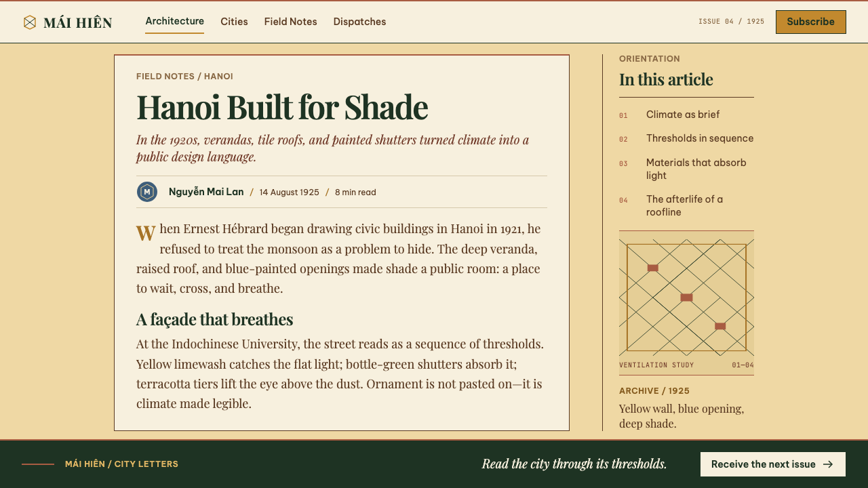Click the Issue 04 / 1925 label
The width and height of the screenshot is (868, 488).
click(731, 22)
